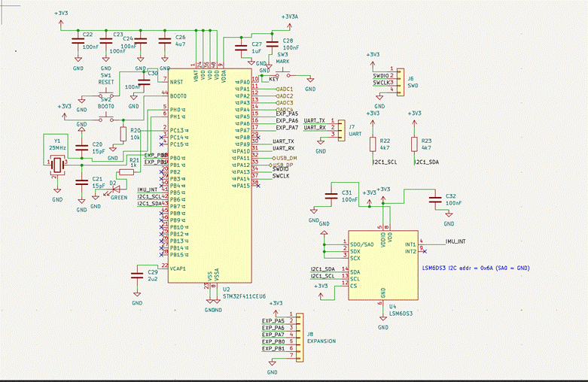
Task: Click the J7 UART connector symbol
Action: point(341,130)
